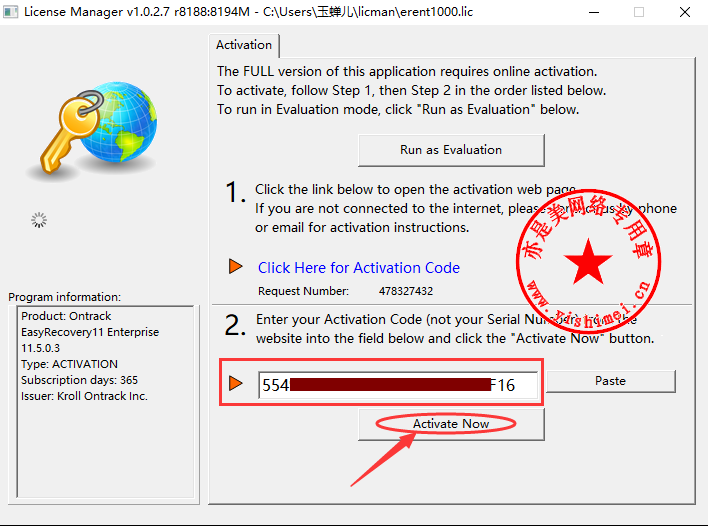The width and height of the screenshot is (708, 526).
Task: Close the License Manager window
Action: [685, 12]
